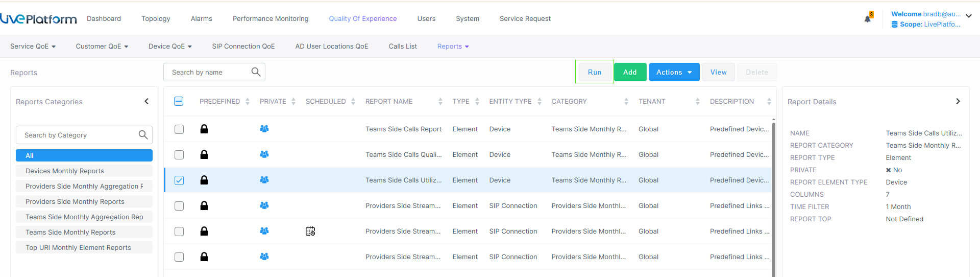Screen dimensions: 980x277
Task: Toggle the select-all header checkbox
Action: point(179,102)
